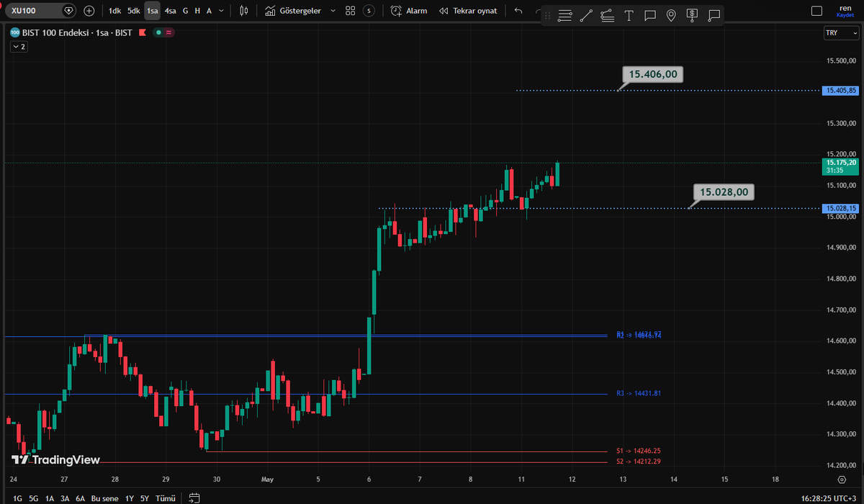Open the go-to-date calendar icon

[194, 498]
